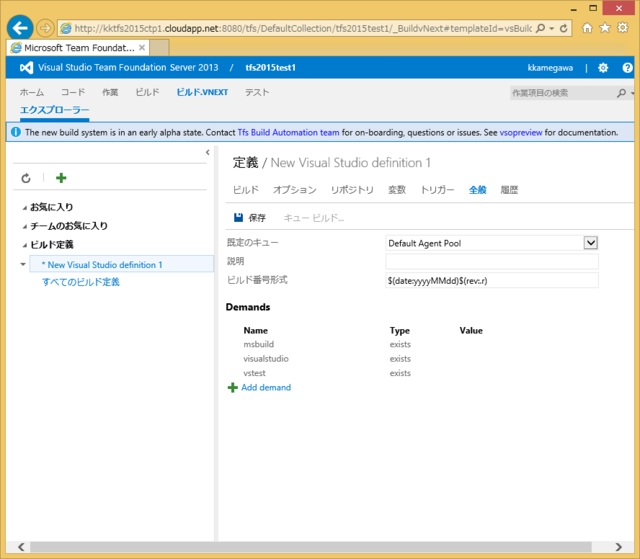
Task: Open the テスト hub
Action: point(257,92)
